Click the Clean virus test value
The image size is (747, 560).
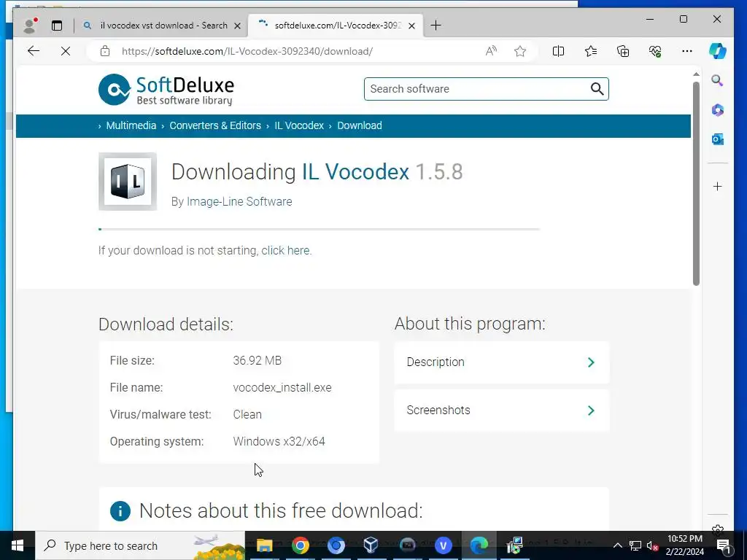click(x=247, y=414)
